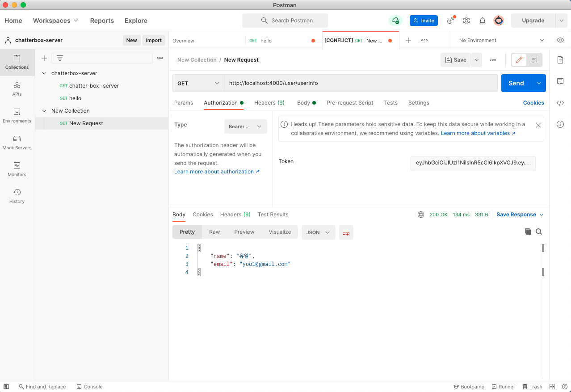Viewport: 571px width, 392px height.
Task: Click the Invite button
Action: (x=424, y=21)
